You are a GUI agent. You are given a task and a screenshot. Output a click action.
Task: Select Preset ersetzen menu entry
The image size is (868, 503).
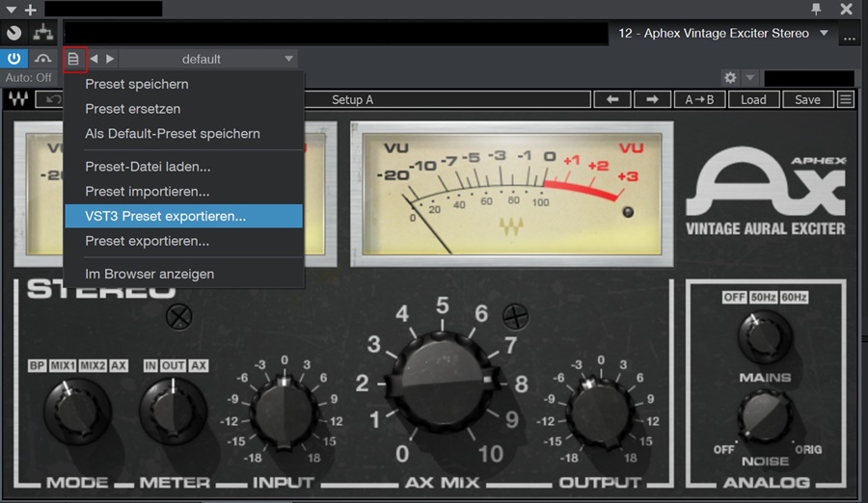pyautogui.click(x=184, y=109)
